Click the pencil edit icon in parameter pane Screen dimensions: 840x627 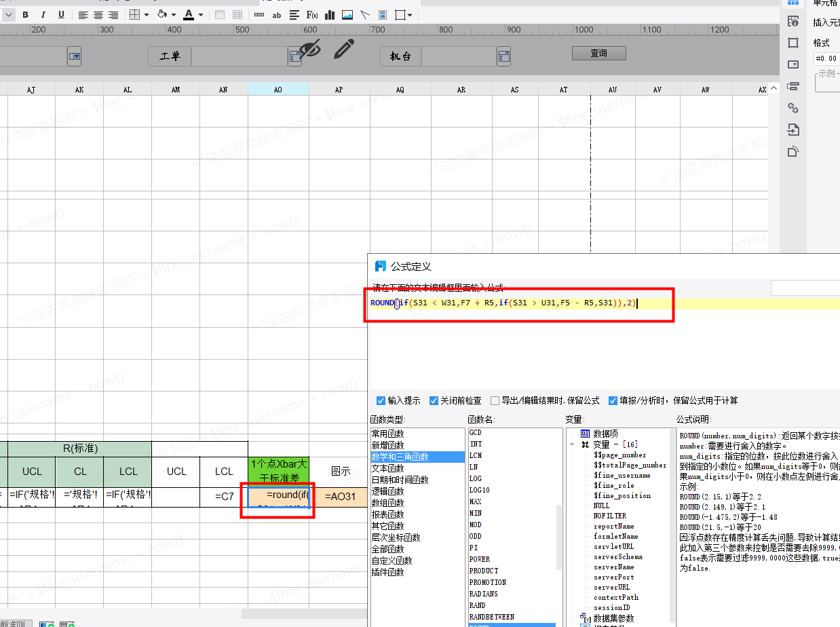click(x=345, y=49)
